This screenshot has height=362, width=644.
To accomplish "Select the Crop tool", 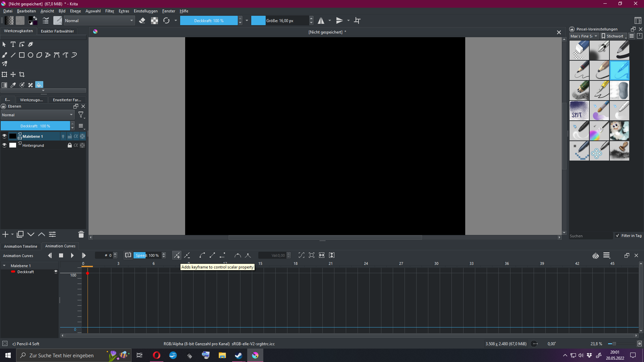I will click(22, 74).
